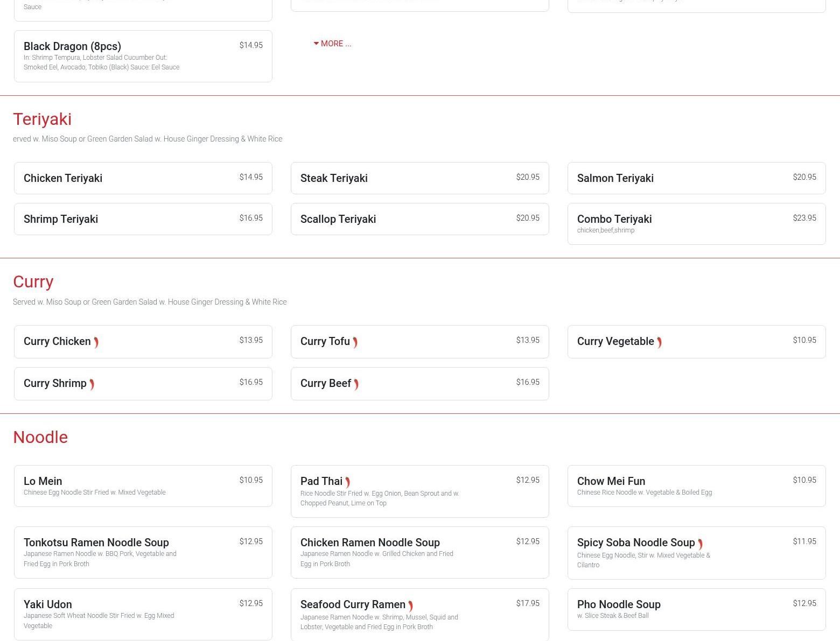Click the spicy icon next to Curry Tofu

pyautogui.click(x=355, y=342)
